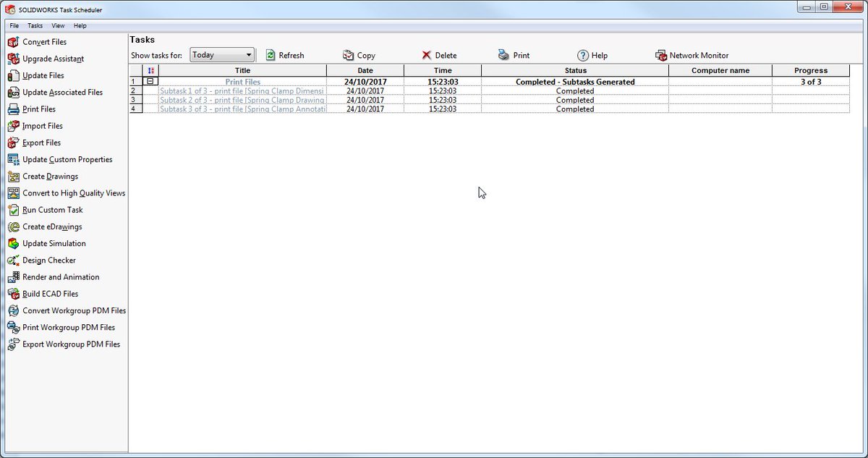
Task: Select the Design Checker icon
Action: pos(13,260)
